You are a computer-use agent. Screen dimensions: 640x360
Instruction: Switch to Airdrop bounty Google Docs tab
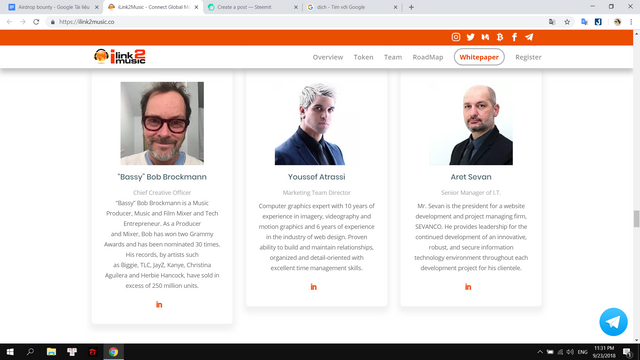pyautogui.click(x=53, y=7)
